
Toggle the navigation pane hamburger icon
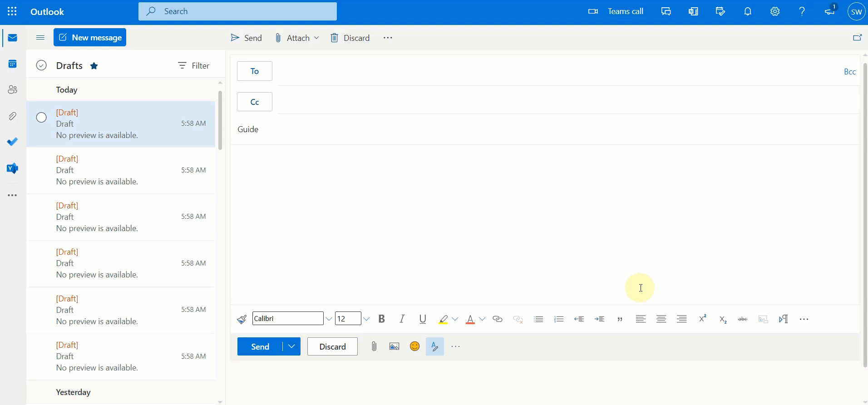40,38
